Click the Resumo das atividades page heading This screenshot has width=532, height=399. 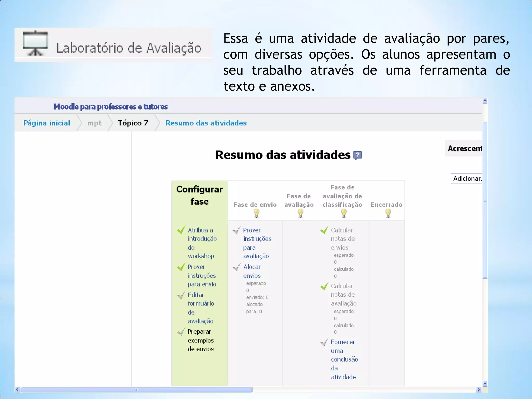click(283, 155)
